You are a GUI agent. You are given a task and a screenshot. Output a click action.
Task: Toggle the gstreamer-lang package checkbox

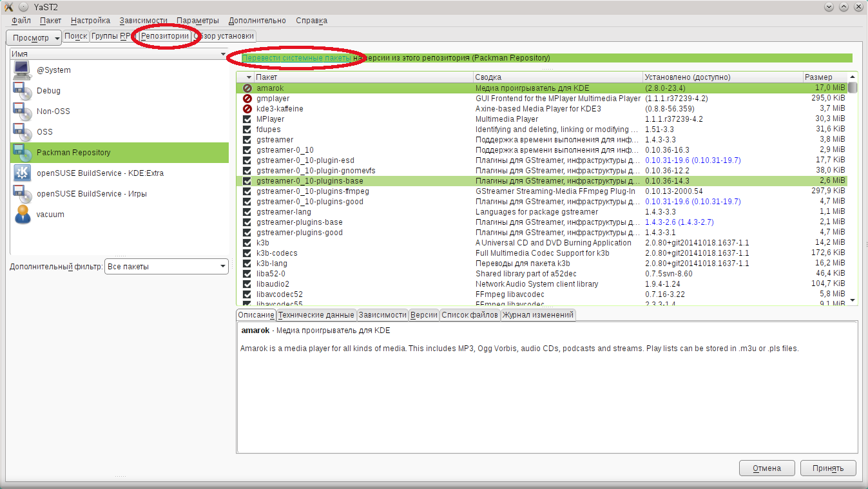click(247, 212)
